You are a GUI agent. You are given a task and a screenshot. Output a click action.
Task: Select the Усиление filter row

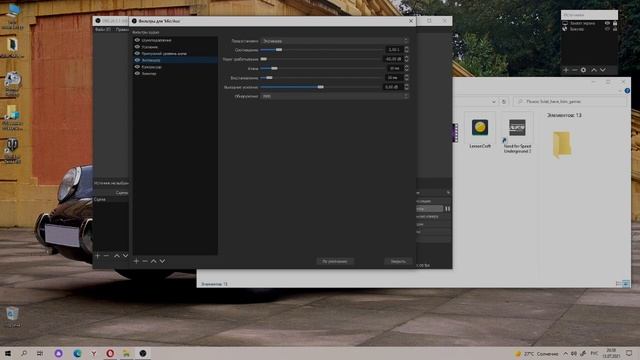pyautogui.click(x=175, y=47)
